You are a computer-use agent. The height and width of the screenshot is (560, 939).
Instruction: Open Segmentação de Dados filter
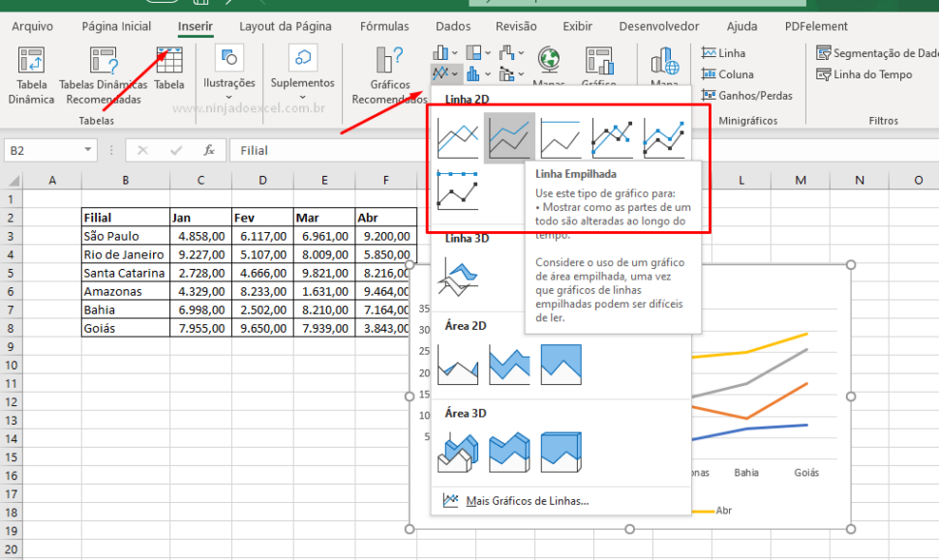pos(863,53)
